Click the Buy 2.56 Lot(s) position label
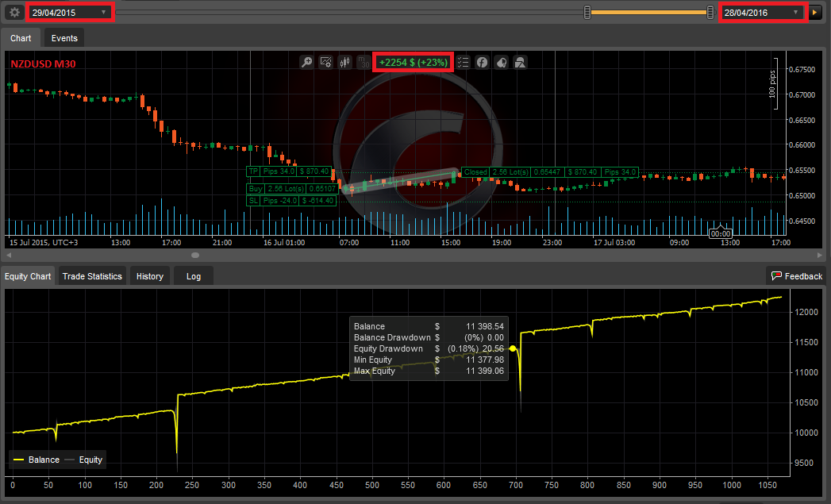The height and width of the screenshot is (504, 831). [x=293, y=189]
